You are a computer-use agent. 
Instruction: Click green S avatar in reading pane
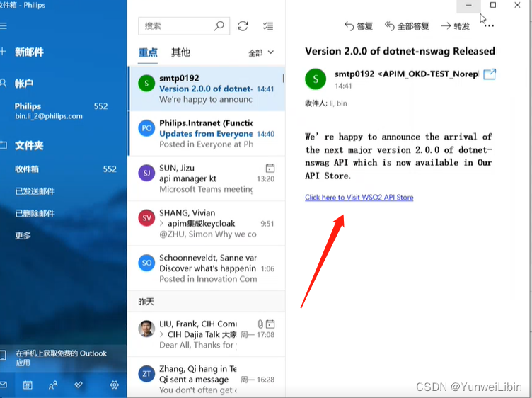point(316,79)
